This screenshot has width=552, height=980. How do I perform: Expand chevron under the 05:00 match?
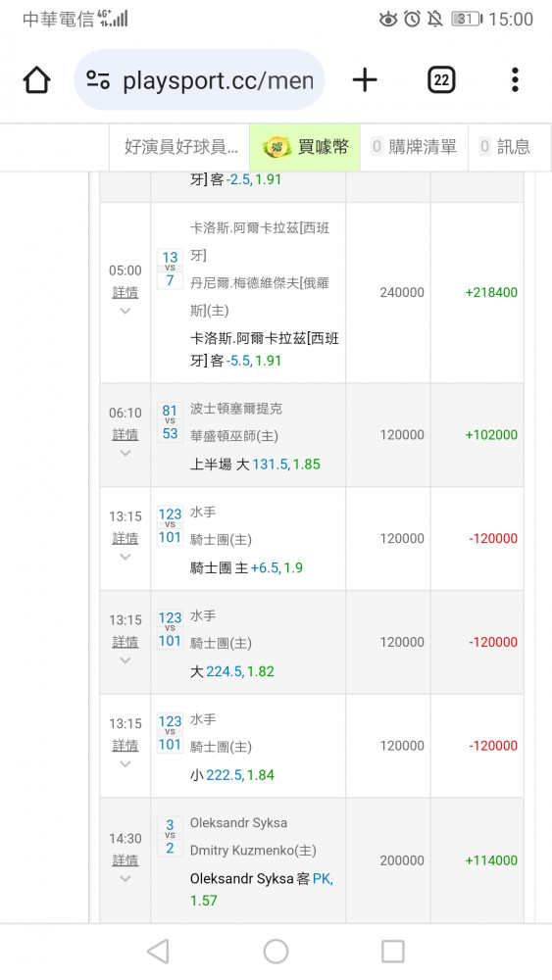pyautogui.click(x=125, y=311)
